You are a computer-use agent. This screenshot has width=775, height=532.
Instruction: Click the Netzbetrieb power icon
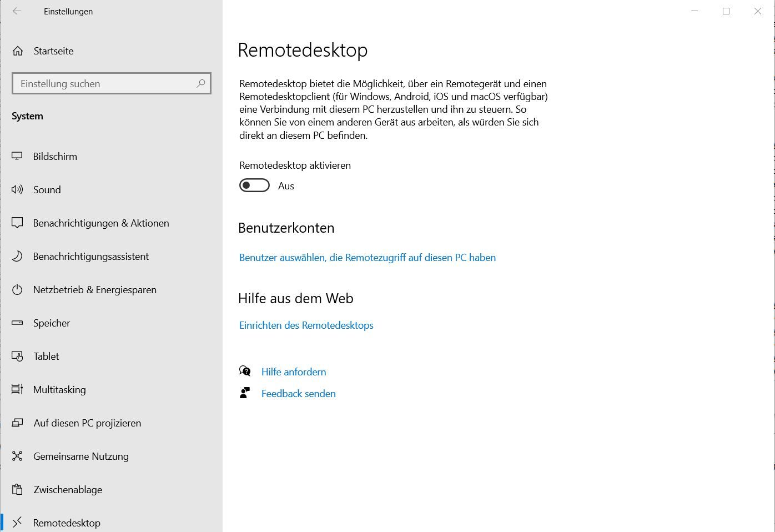(x=17, y=290)
